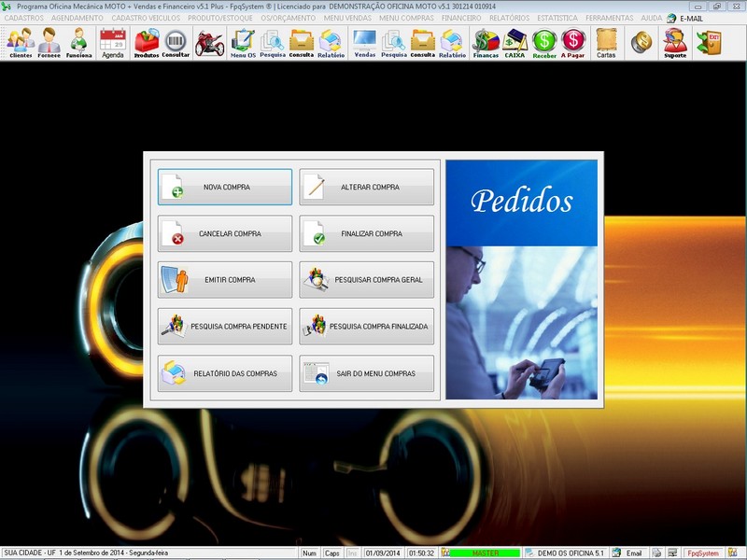Open the MENU COMPRAS menu

point(406,18)
